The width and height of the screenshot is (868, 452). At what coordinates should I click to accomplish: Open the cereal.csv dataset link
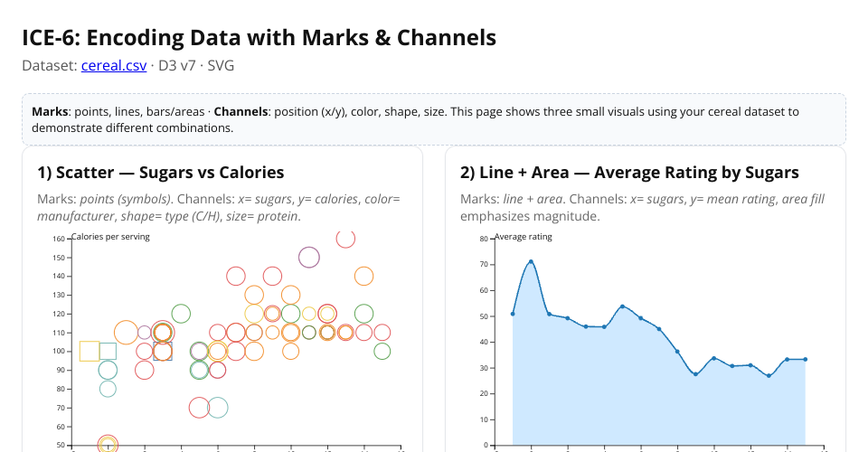[x=114, y=65]
